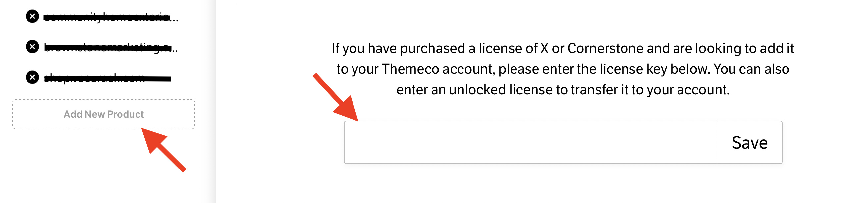Click the ellipsis ending the brownstonemarketing name
Image resolution: width=868 pixels, height=203 pixels.
point(175,49)
